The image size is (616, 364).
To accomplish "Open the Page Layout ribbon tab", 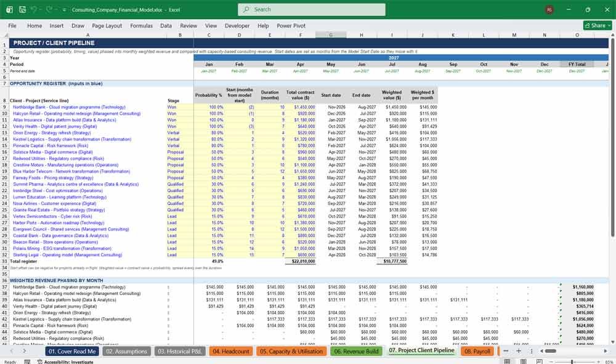I will (x=107, y=25).
